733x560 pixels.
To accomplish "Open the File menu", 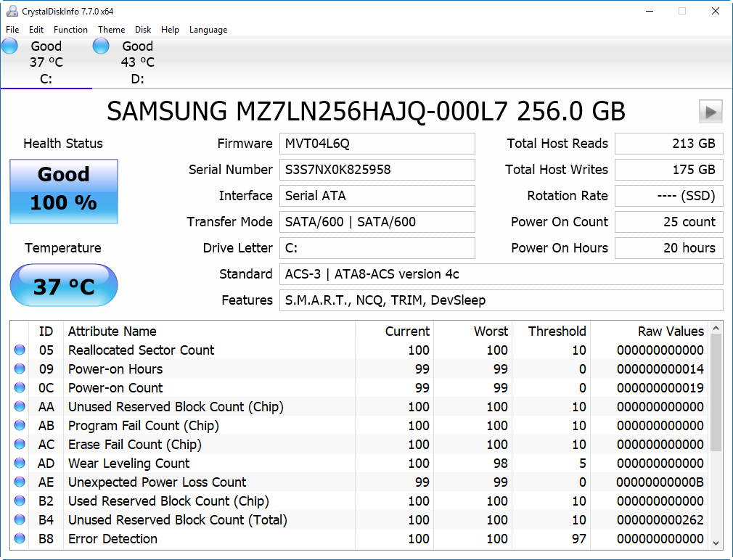I will tap(12, 30).
